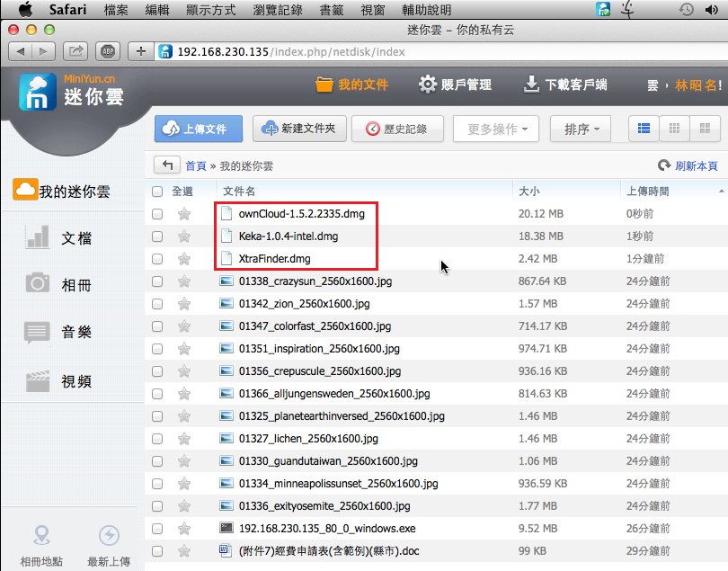Screen dimensions: 728x571
Task: Go forward with Safari's forward arrow
Action: [44, 51]
